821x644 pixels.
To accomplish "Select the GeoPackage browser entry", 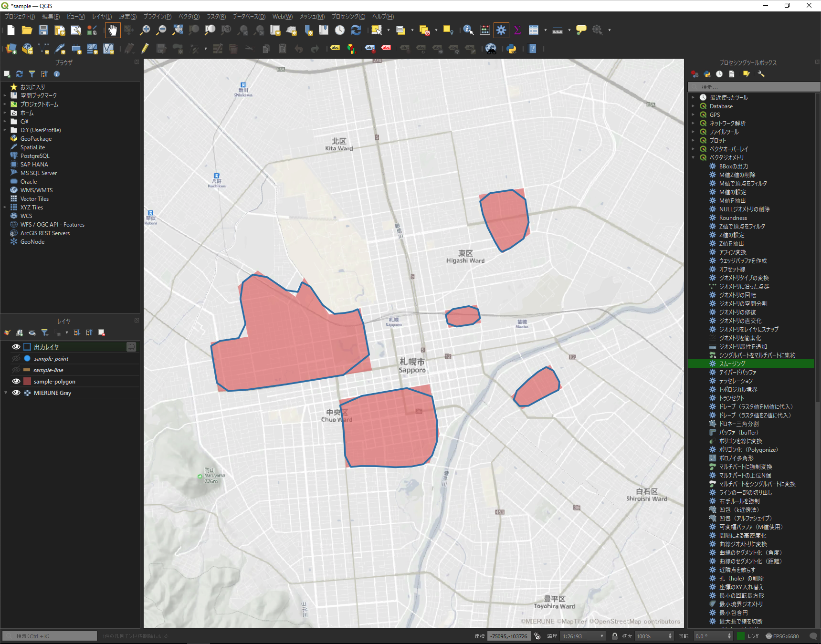I will point(36,138).
